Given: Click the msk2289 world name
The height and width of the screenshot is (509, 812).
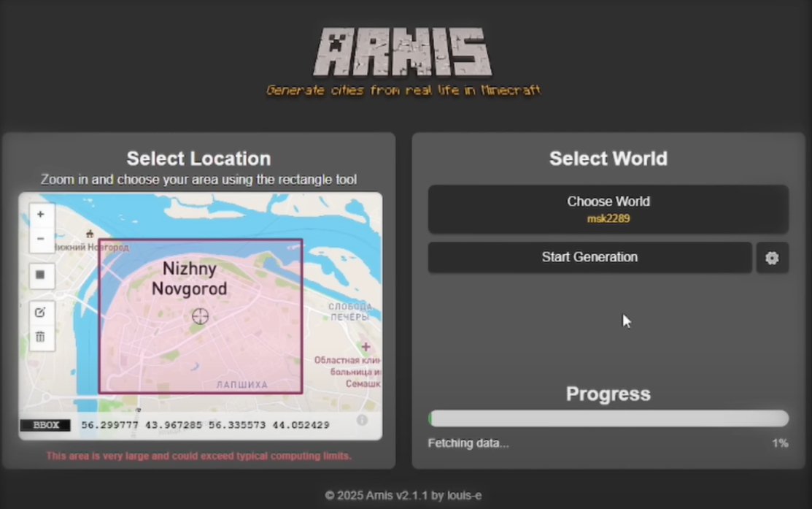Looking at the screenshot, I should coord(608,219).
